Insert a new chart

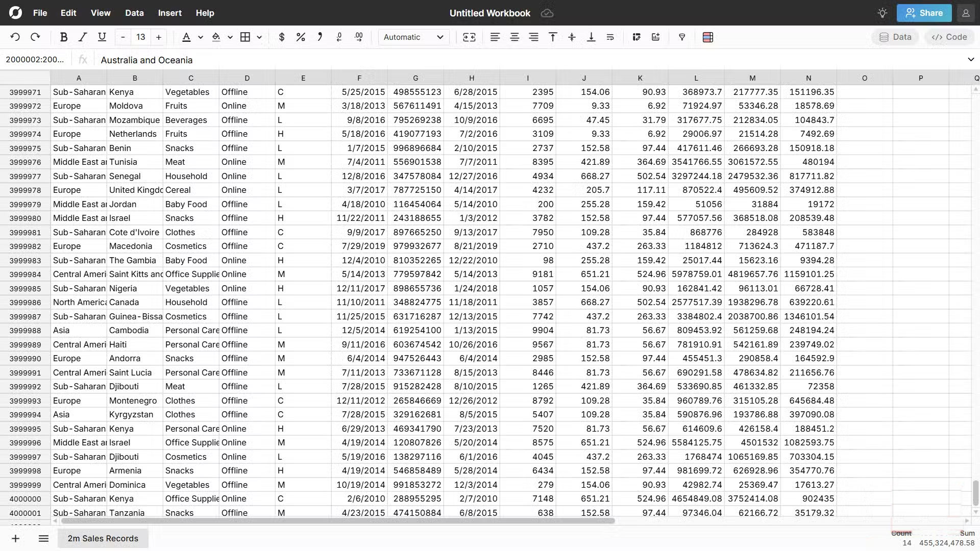pyautogui.click(x=655, y=37)
